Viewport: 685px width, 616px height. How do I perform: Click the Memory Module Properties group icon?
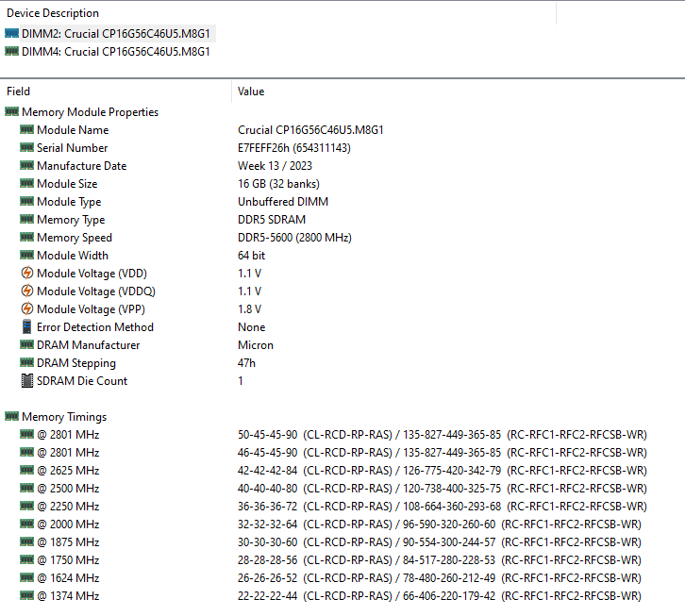pos(11,112)
